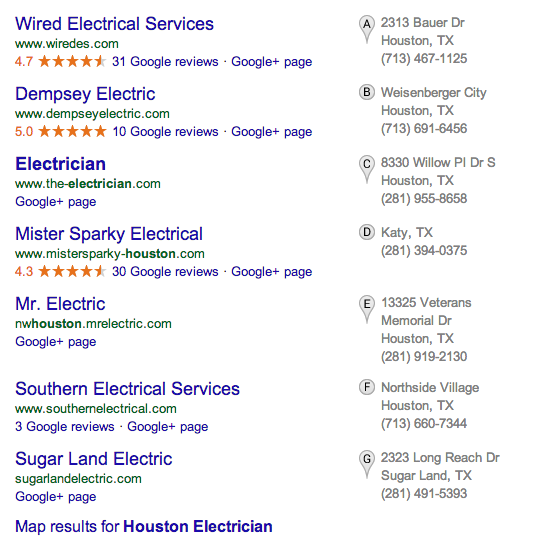View 31 Google reviews for Wired Electrical
547x545 pixels.
[x=165, y=62]
